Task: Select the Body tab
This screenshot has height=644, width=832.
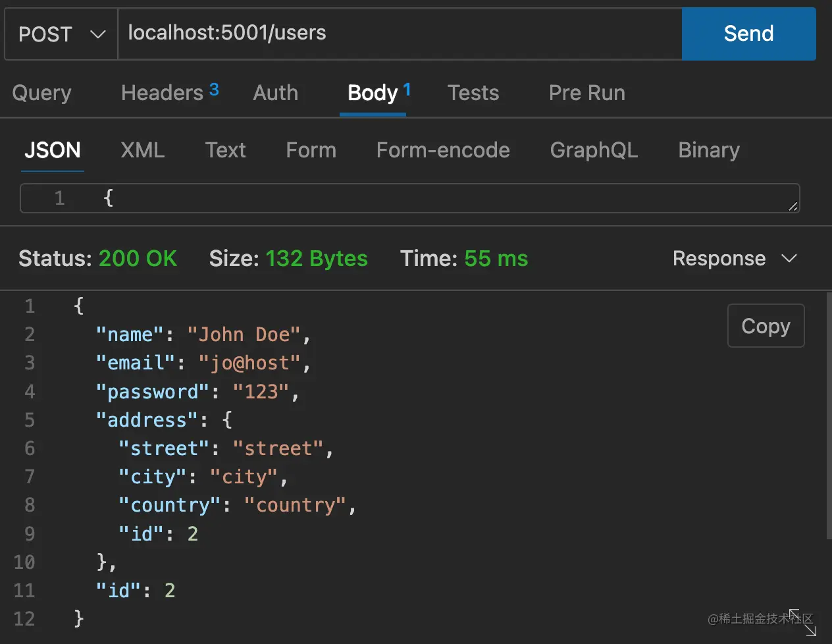Action: pos(373,93)
